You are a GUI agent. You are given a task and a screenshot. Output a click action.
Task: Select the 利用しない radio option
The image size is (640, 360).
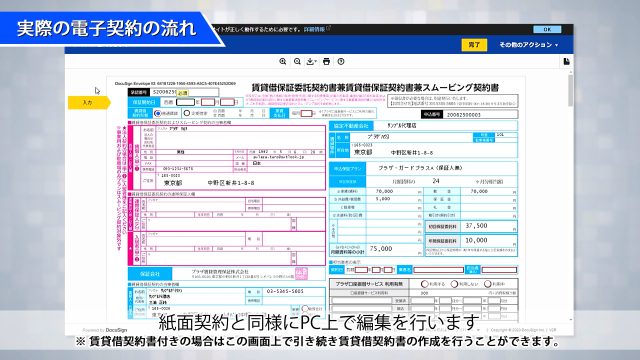pos(454,284)
